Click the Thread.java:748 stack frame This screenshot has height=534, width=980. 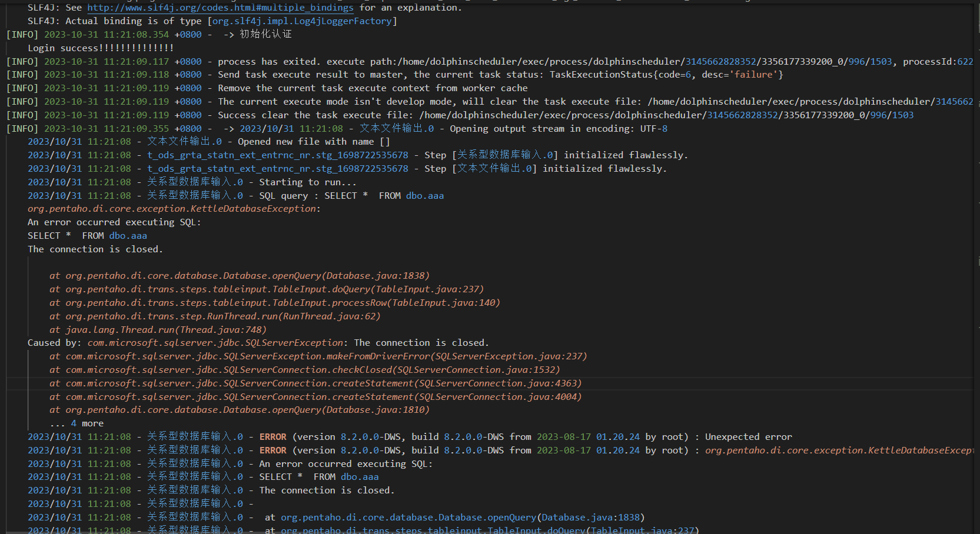158,330
